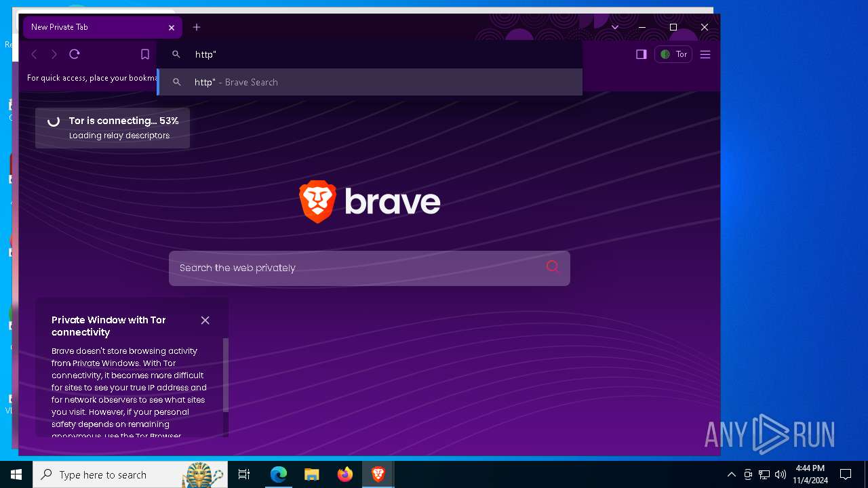Show hidden system tray icons

pyautogui.click(x=732, y=474)
